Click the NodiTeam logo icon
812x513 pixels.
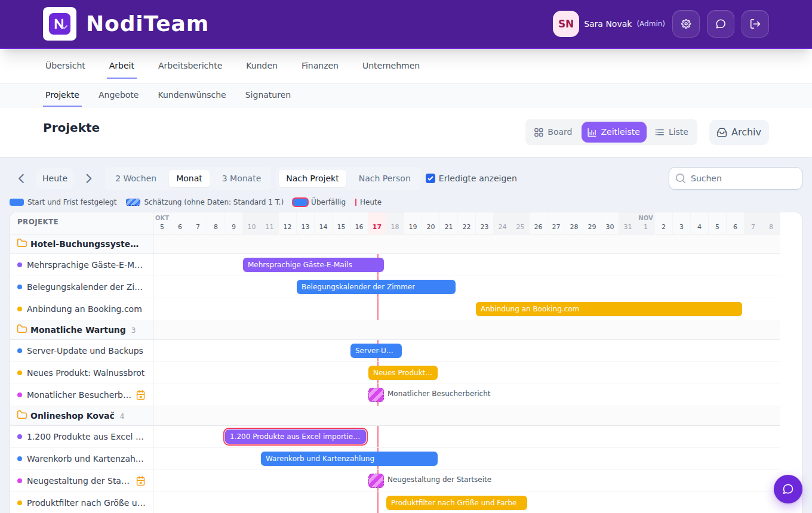pyautogui.click(x=60, y=24)
